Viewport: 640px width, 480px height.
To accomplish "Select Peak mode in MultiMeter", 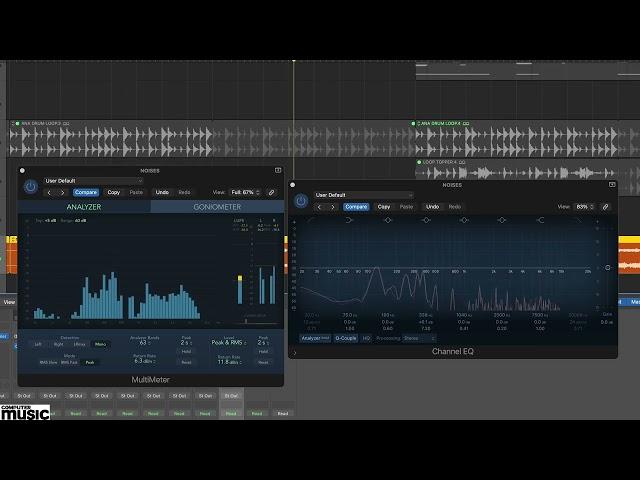I will point(90,362).
